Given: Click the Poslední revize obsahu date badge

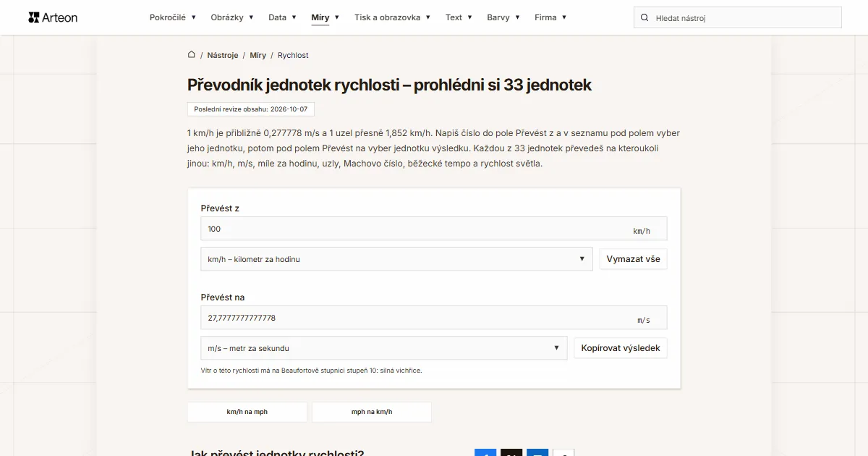Looking at the screenshot, I should coord(251,109).
